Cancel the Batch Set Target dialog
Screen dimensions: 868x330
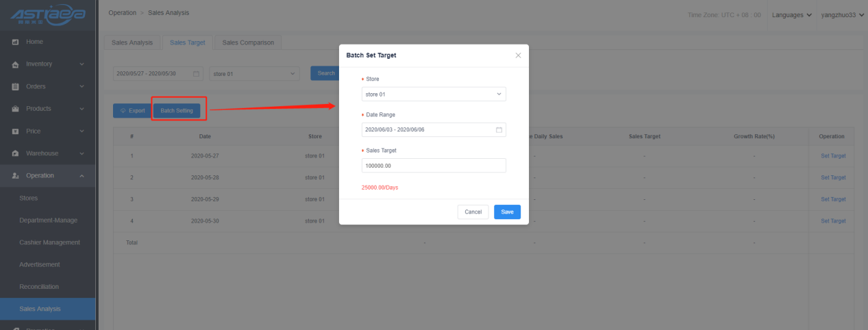coord(473,212)
